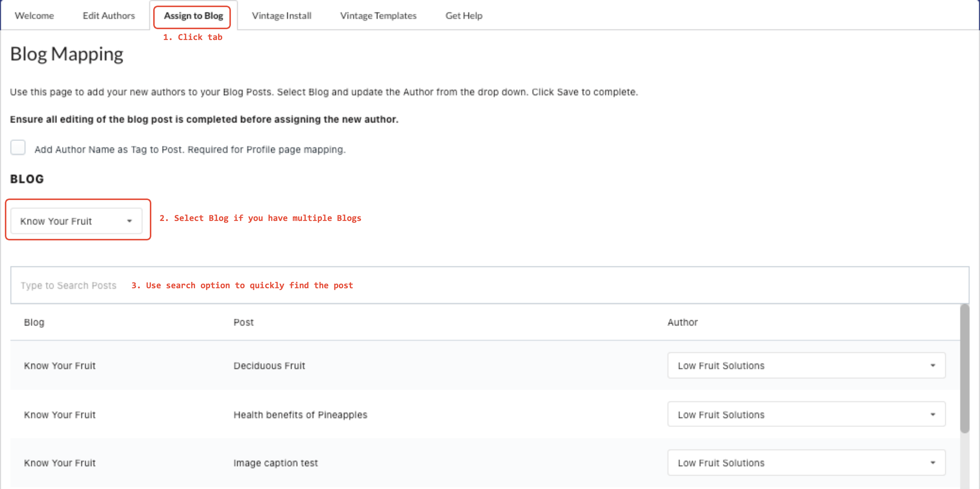Expand the Know Your Fruit blog dropdown

pos(76,221)
